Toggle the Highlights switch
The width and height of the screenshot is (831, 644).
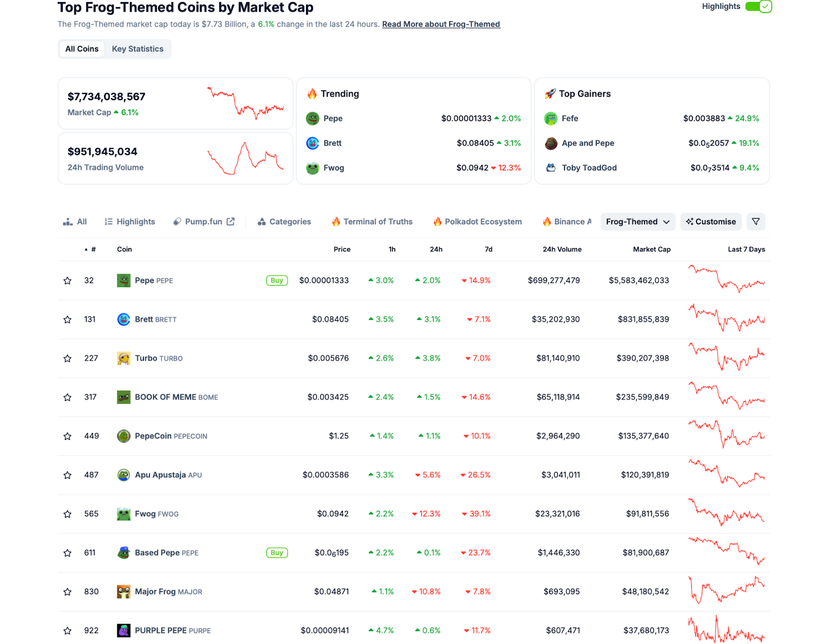[758, 6]
